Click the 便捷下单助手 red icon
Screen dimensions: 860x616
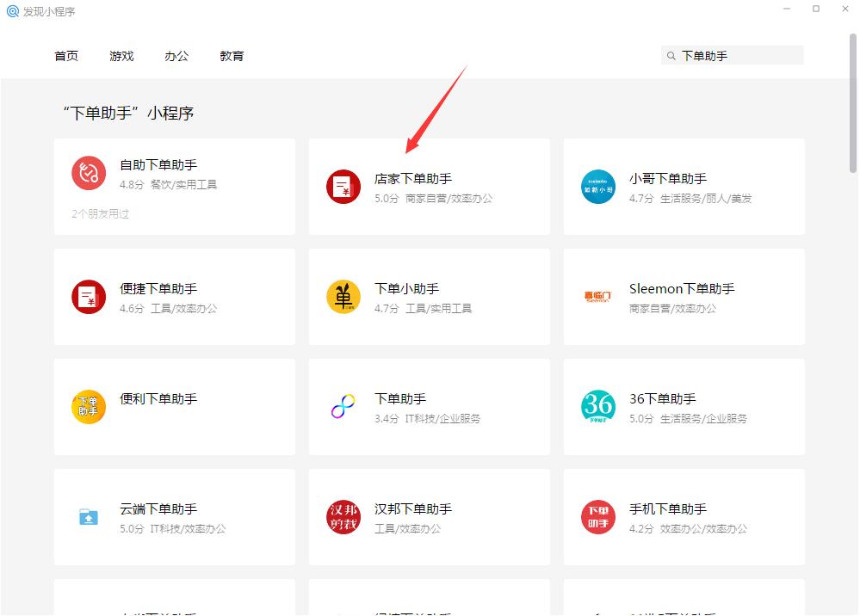tap(89, 297)
